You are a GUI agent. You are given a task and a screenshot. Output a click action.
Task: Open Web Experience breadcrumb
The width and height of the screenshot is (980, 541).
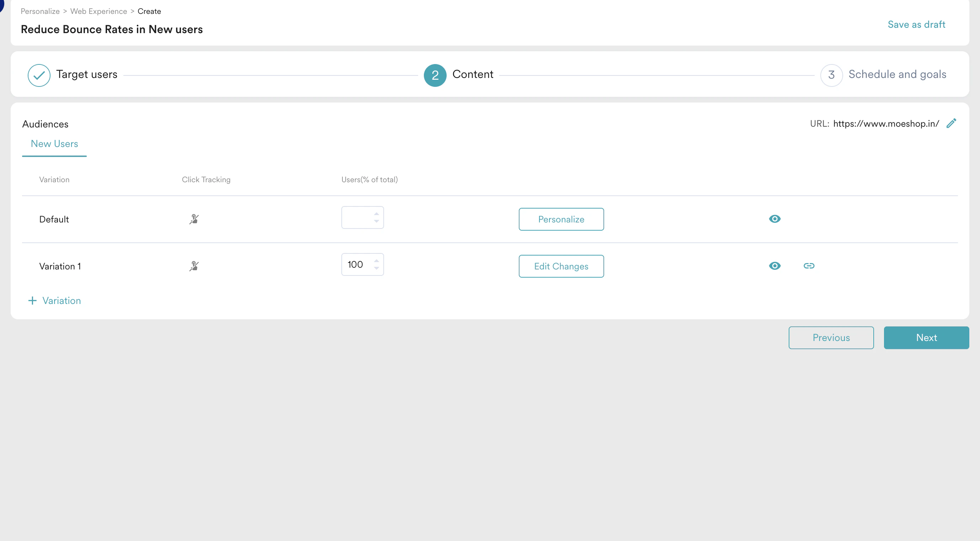coord(98,11)
